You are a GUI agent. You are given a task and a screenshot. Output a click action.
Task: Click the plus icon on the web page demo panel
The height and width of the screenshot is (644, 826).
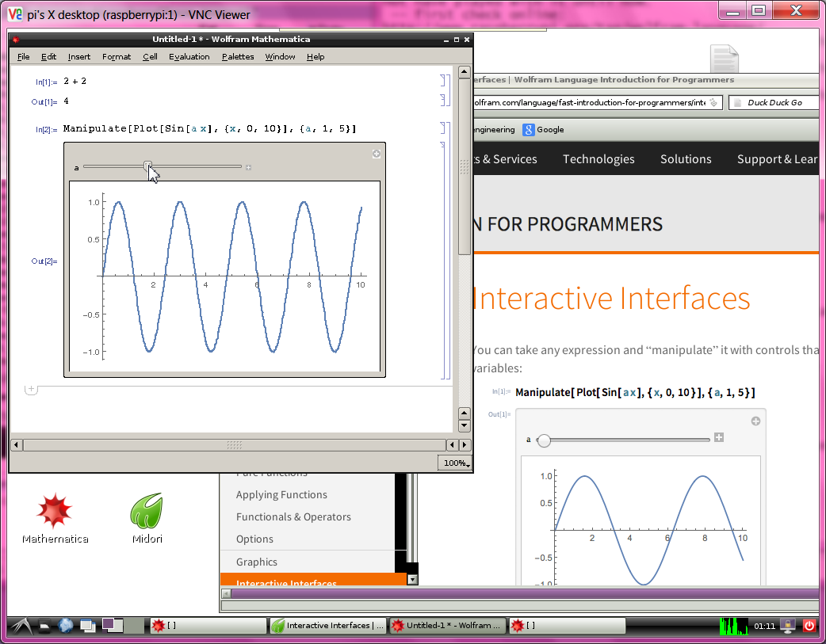755,421
